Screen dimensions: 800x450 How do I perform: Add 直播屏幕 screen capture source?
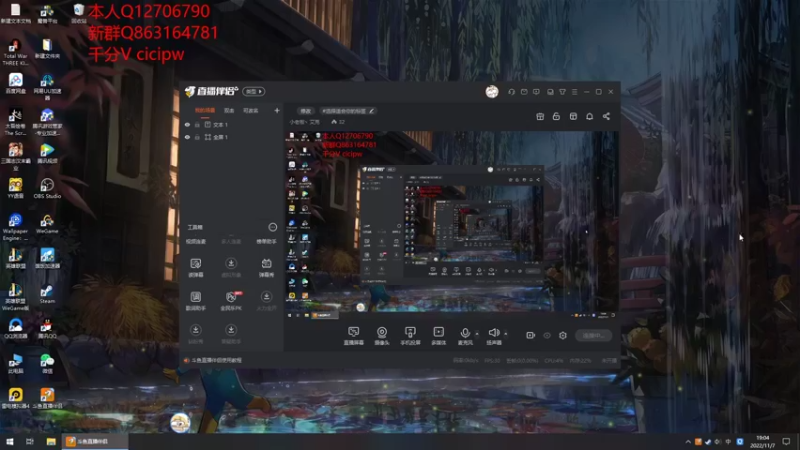pyautogui.click(x=354, y=336)
